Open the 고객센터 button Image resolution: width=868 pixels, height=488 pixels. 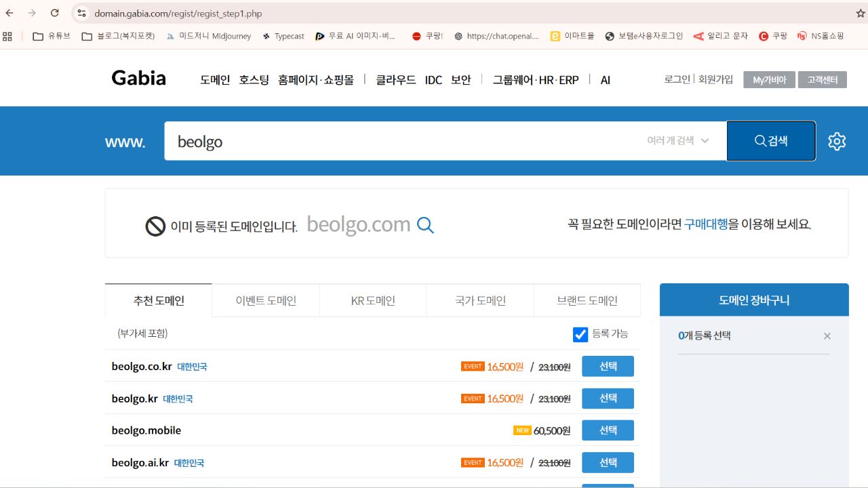coord(823,80)
